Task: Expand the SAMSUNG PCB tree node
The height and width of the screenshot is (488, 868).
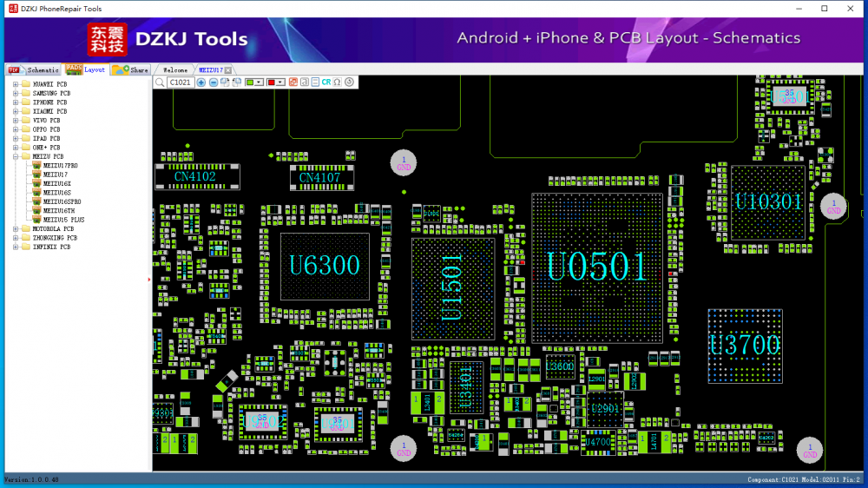Action: pos(15,93)
